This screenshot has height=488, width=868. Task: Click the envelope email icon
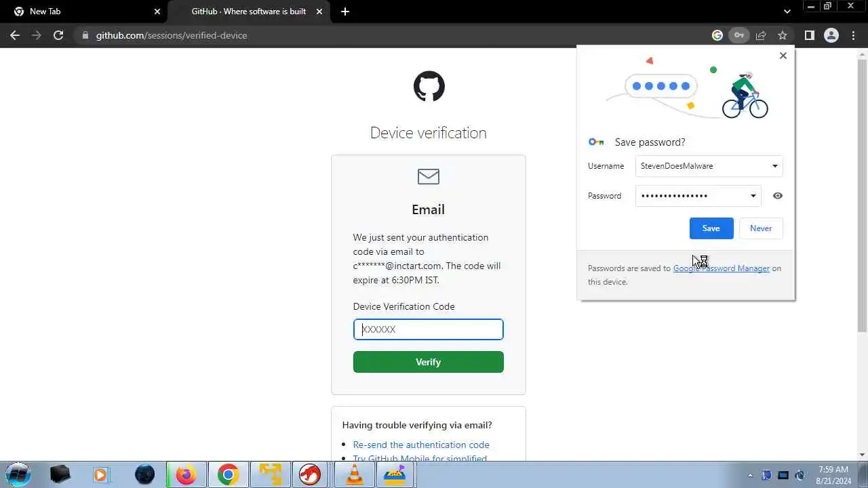pos(429,177)
